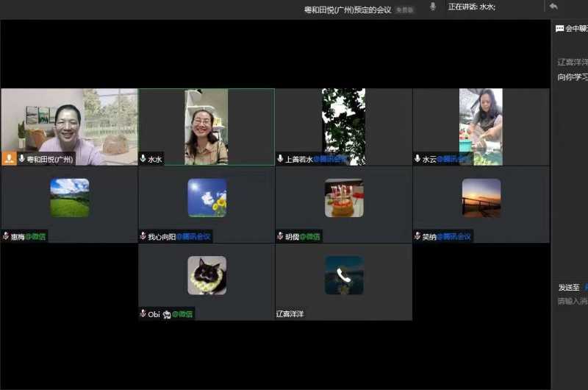This screenshot has height=390, width=588.
Task: Click the chat bubble icon in 会中聊天 header
Action: pos(560,29)
